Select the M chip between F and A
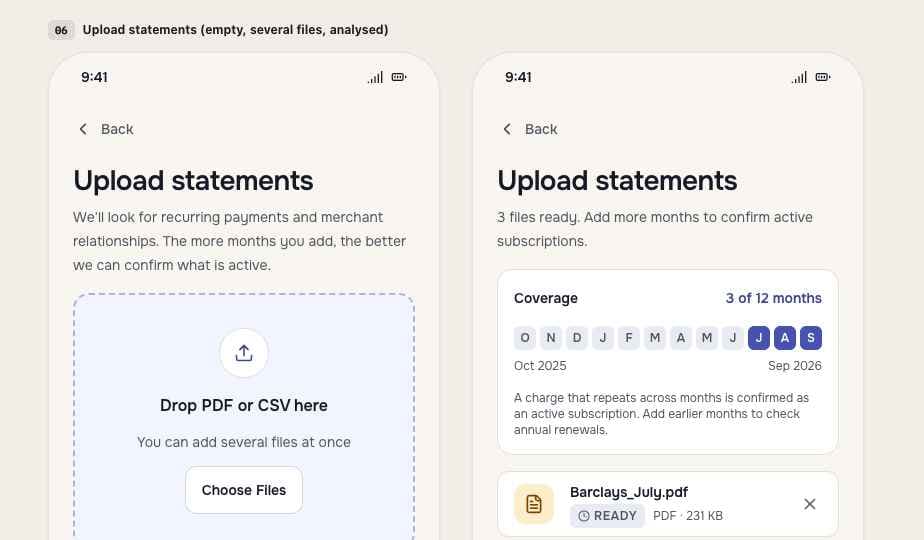Screen dimensions: 924x540 pyautogui.click(x=655, y=338)
